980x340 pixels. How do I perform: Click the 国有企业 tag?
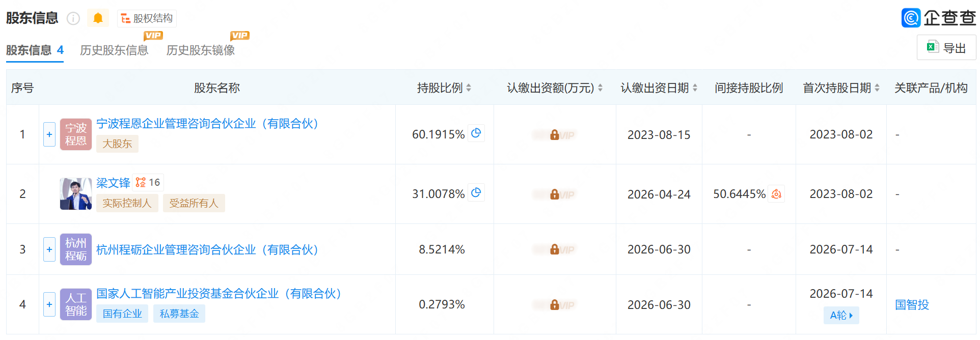click(122, 314)
